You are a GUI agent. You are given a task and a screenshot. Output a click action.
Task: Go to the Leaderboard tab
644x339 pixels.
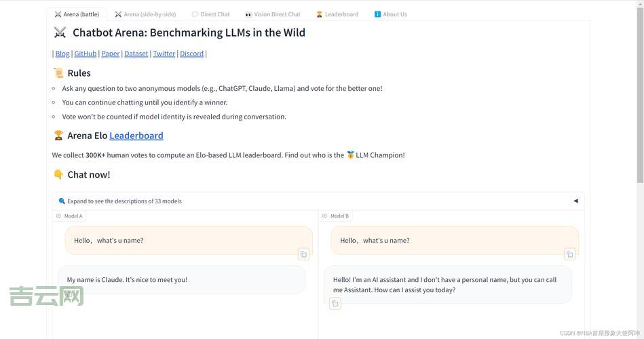click(x=337, y=14)
